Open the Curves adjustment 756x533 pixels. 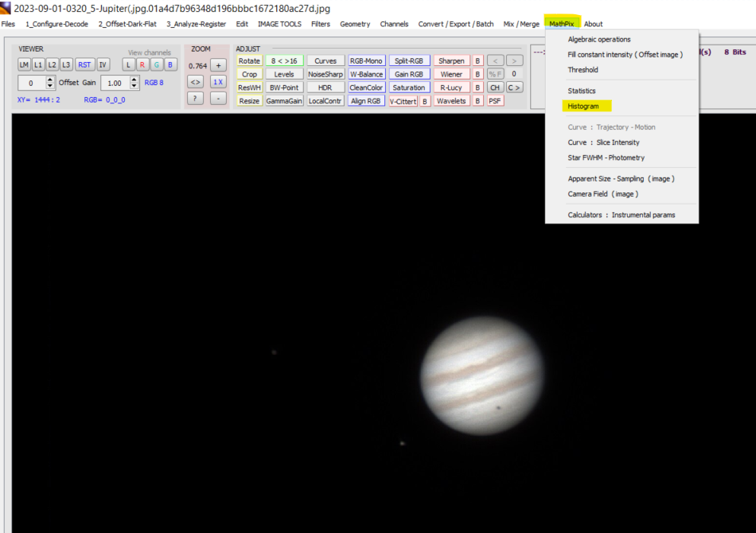coord(325,60)
